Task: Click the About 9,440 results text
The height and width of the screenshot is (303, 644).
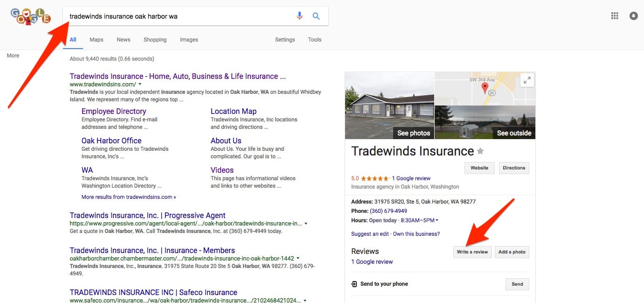Action: pyautogui.click(x=112, y=59)
